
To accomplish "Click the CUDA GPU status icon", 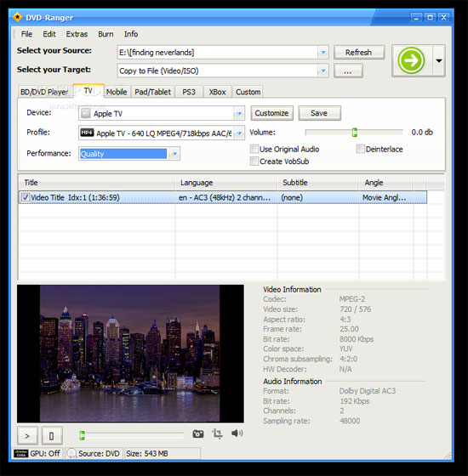I will tap(20, 454).
